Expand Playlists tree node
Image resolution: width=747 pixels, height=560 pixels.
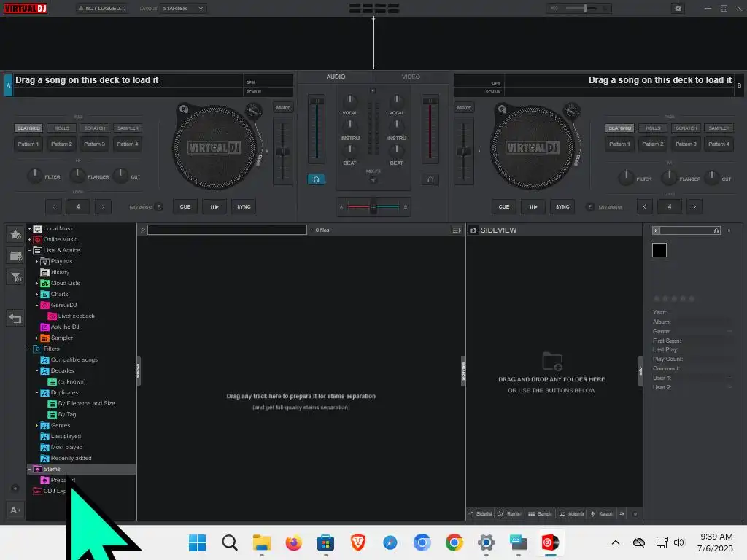click(36, 262)
